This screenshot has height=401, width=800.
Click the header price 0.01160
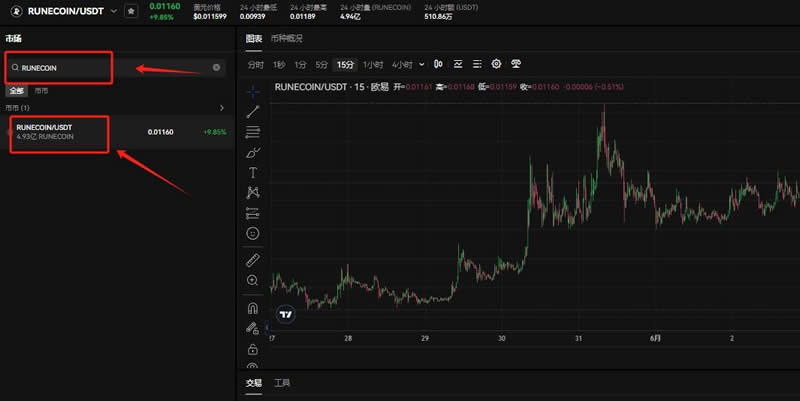165,6
